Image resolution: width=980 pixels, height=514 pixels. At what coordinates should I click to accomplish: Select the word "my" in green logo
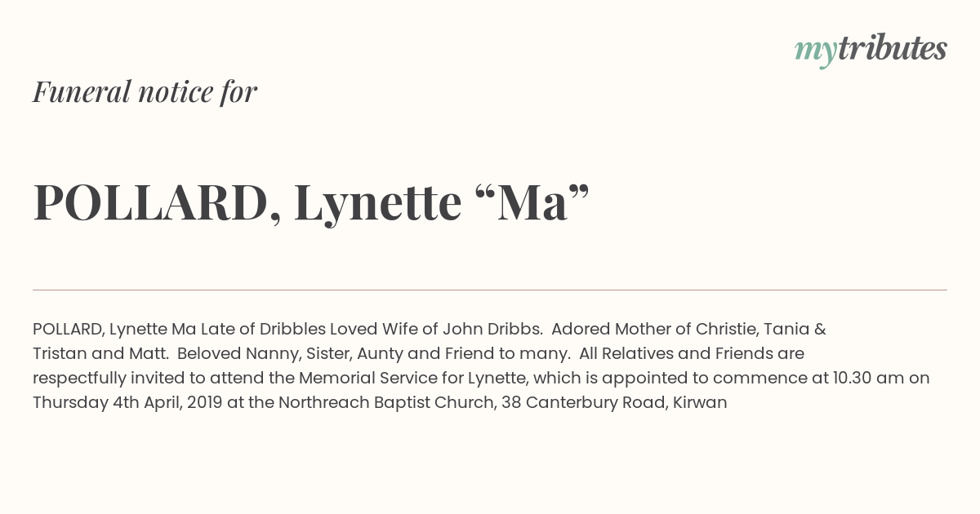click(816, 52)
